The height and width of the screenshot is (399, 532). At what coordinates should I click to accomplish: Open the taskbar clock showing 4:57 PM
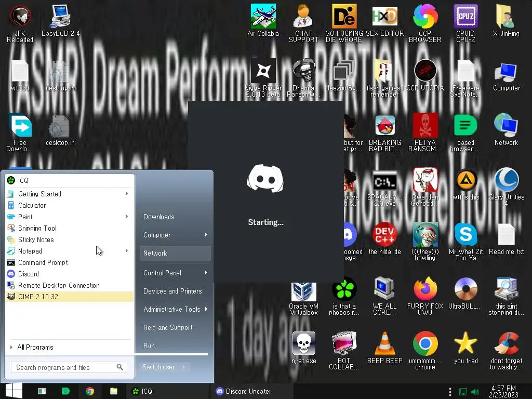503,391
